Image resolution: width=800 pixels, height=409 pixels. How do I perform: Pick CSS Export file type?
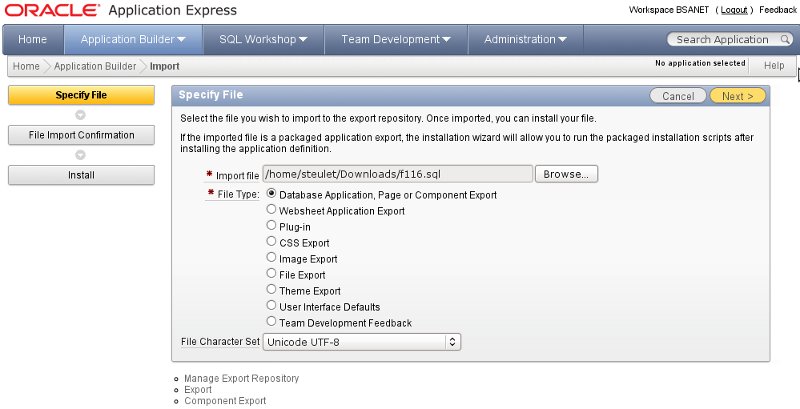pos(271,243)
